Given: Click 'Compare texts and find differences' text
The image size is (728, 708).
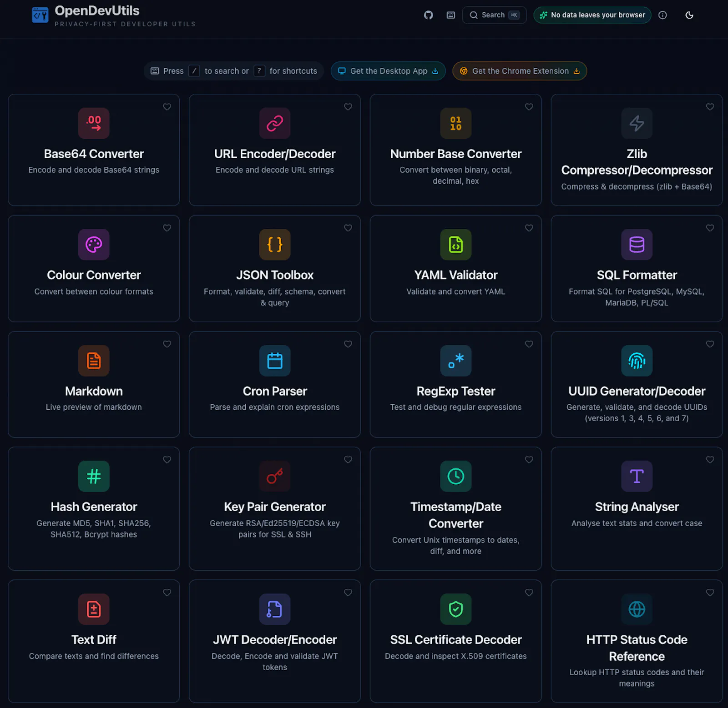Looking at the screenshot, I should pos(94,656).
